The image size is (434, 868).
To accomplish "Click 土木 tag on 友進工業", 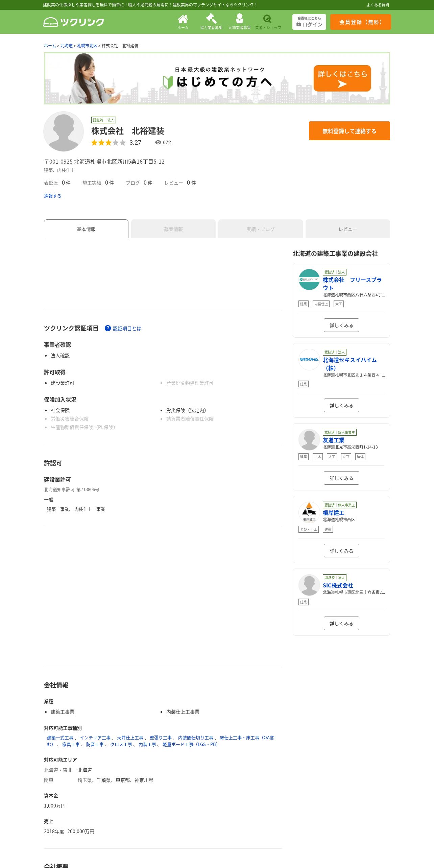I will point(318,457).
